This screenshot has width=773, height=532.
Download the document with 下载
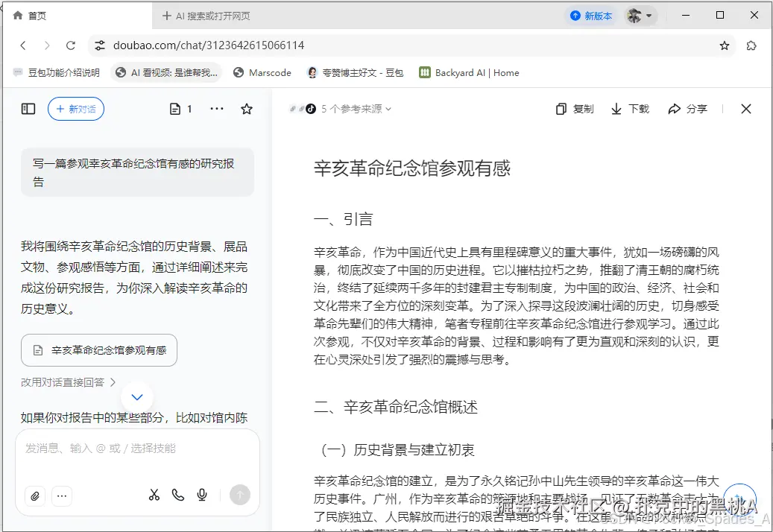click(x=630, y=109)
